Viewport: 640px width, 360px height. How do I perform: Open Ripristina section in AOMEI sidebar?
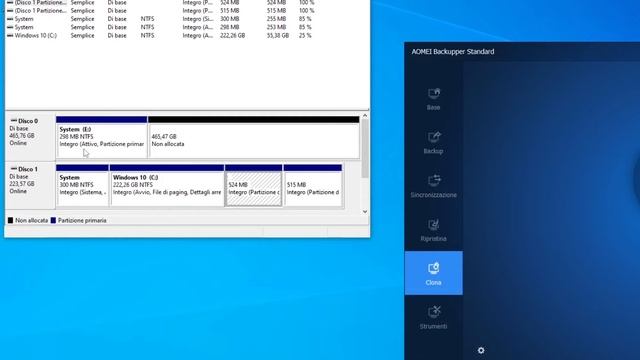[433, 230]
